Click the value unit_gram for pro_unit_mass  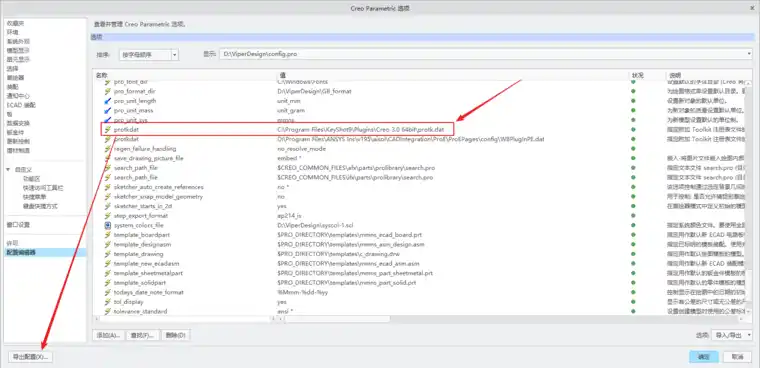tap(291, 111)
